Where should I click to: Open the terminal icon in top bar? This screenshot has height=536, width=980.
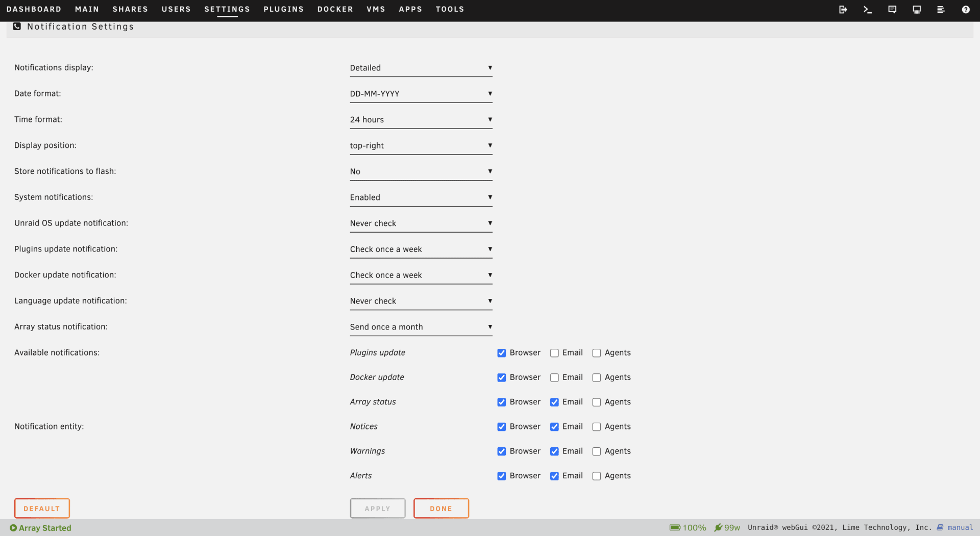click(x=867, y=9)
